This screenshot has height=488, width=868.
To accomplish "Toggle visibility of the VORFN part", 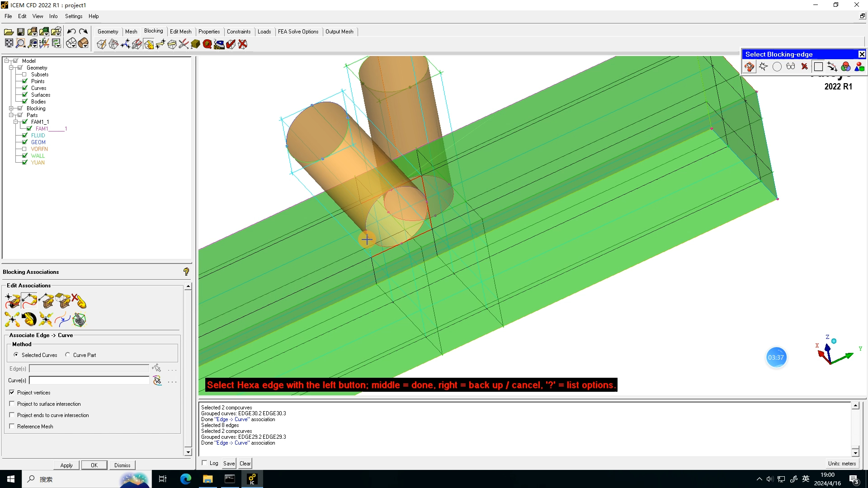I will 24,149.
